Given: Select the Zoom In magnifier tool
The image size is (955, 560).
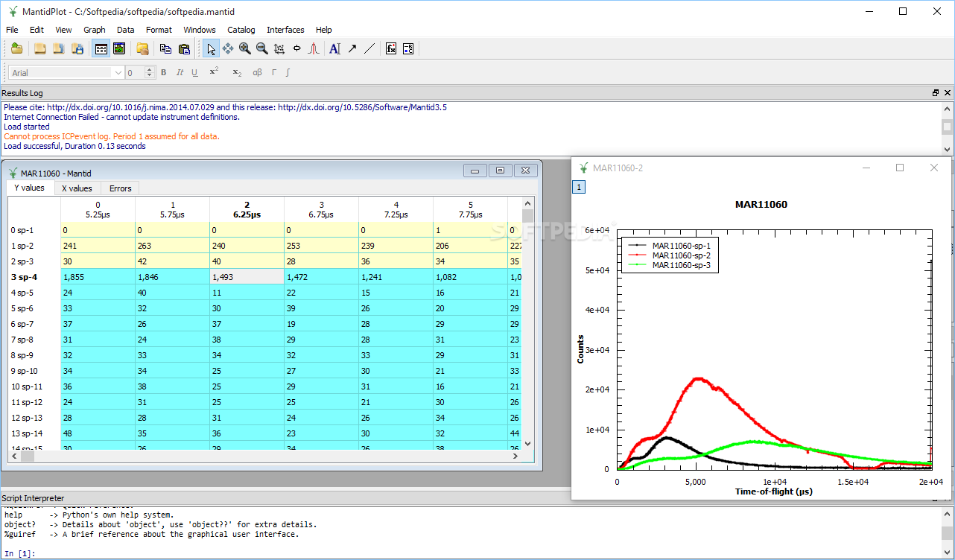Looking at the screenshot, I should (245, 48).
